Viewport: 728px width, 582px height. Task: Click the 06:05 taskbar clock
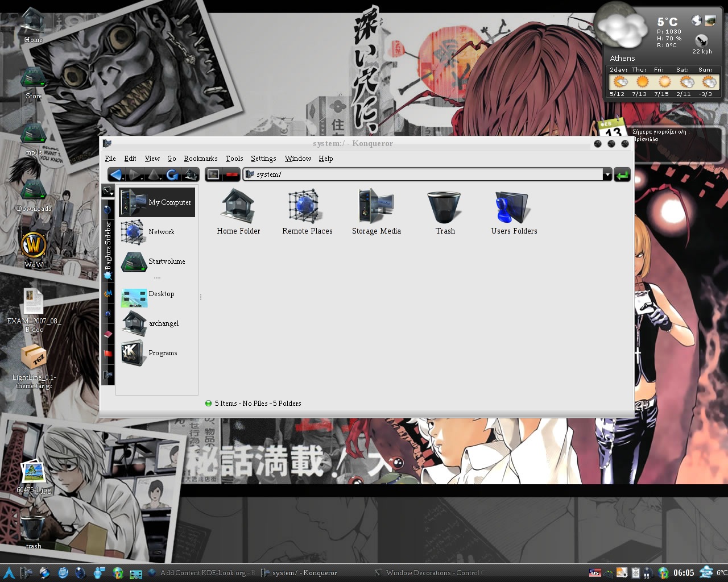(684, 573)
